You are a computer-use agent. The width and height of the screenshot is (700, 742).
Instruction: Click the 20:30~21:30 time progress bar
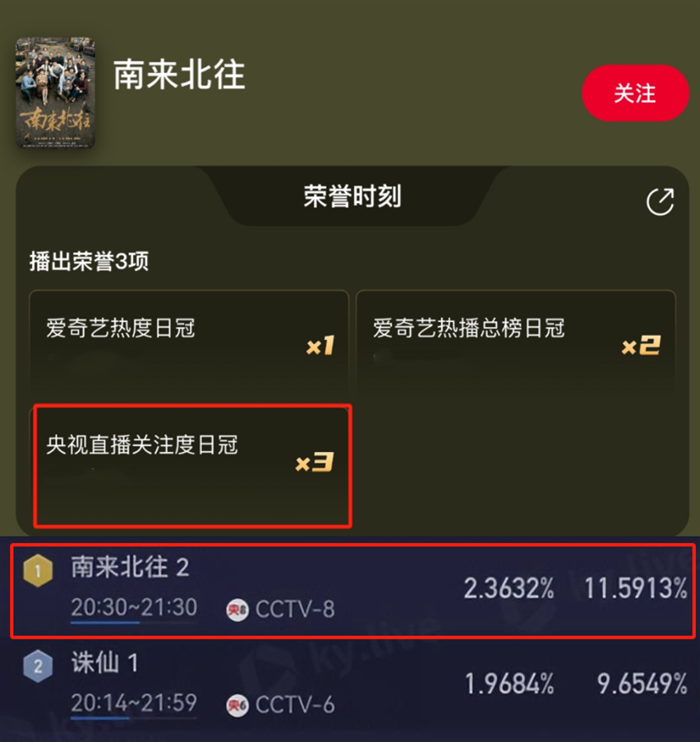tap(134, 623)
